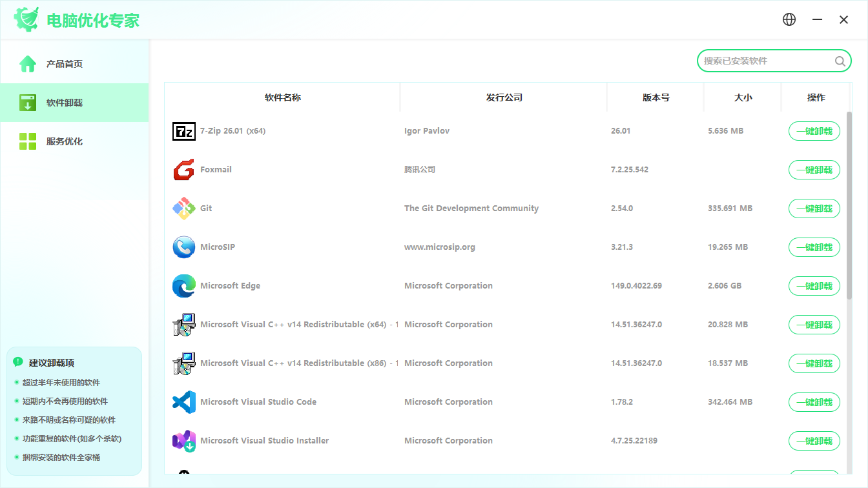Click the Visual Studio Installer icon
The width and height of the screenshot is (868, 488).
(x=184, y=441)
